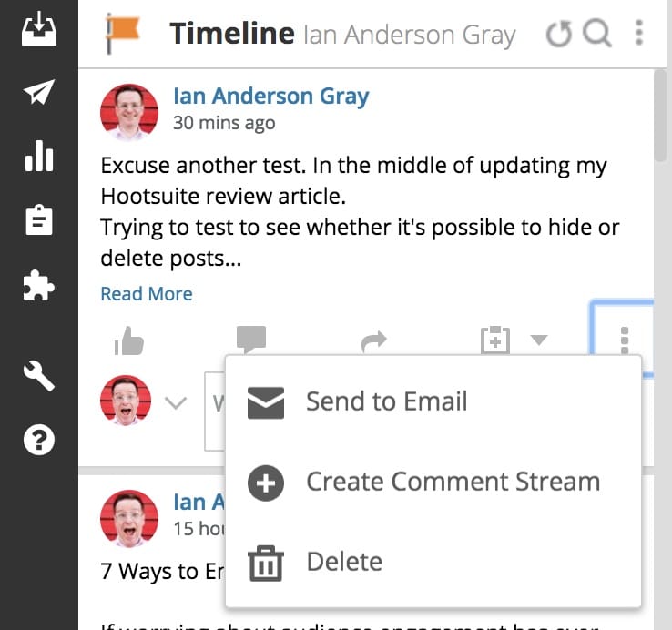Click the 7 Ways to post text
The image size is (672, 630).
click(162, 572)
